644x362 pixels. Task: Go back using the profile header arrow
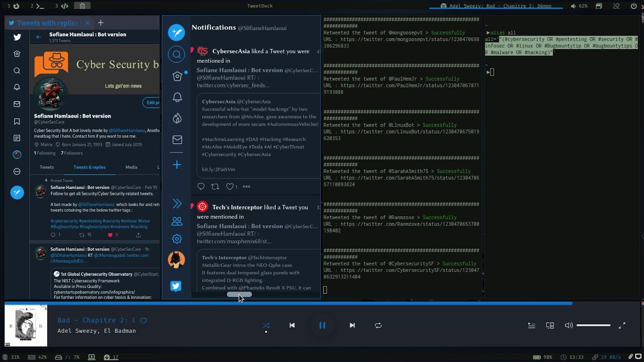click(x=38, y=37)
